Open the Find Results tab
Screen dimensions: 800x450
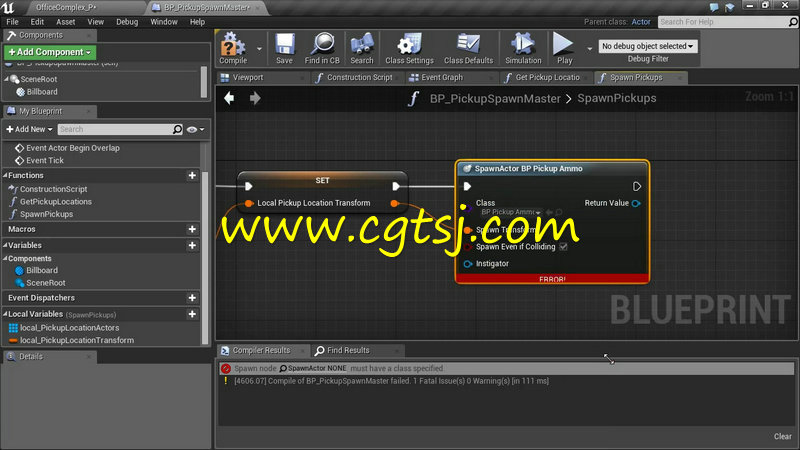pos(348,351)
